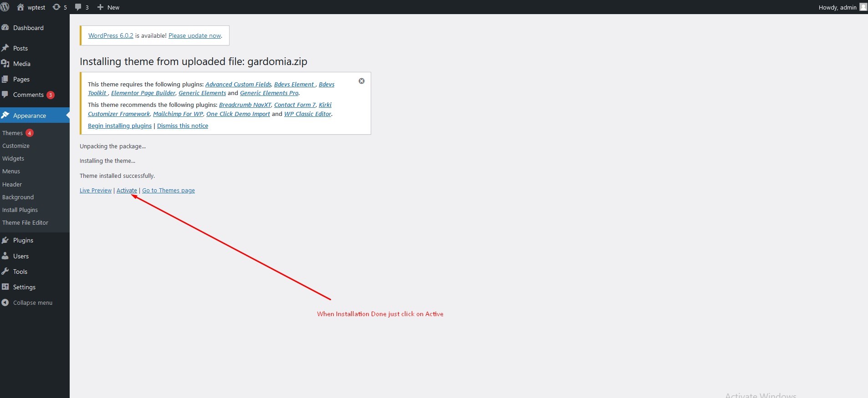868x398 pixels.
Task: Dismiss the plugin notice with X icon
Action: [x=362, y=81]
